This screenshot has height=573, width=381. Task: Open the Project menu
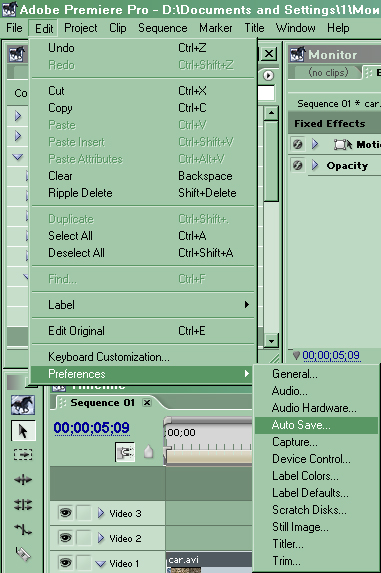pos(81,28)
